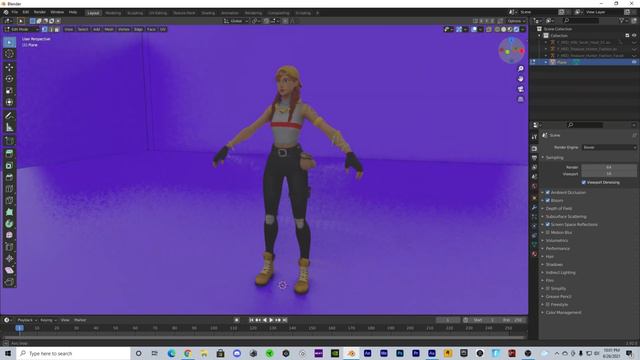The width and height of the screenshot is (640, 360).
Task: Click the Options button in viewport header
Action: [x=516, y=21]
